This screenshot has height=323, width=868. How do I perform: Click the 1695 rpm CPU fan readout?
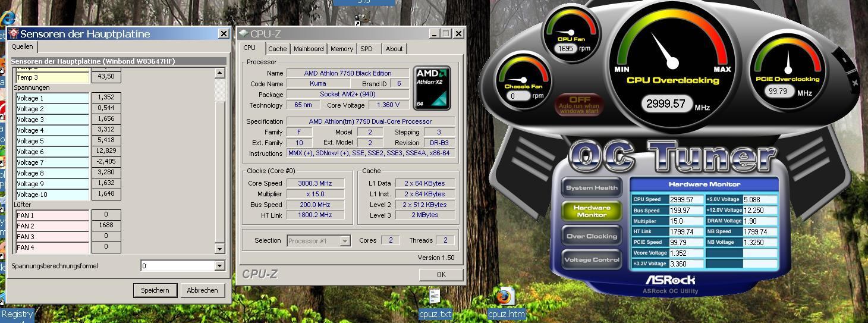(567, 48)
